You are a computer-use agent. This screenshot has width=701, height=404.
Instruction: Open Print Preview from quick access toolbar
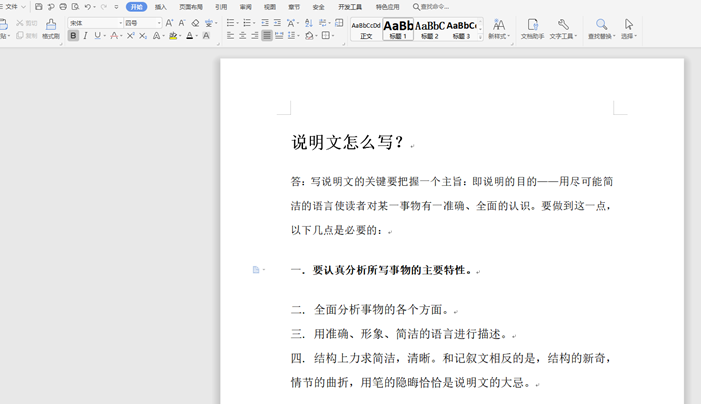point(75,7)
